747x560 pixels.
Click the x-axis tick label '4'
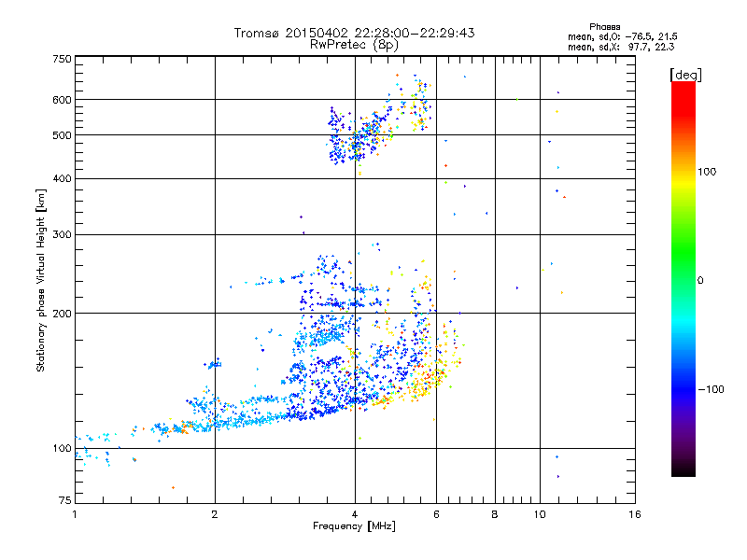pyautogui.click(x=355, y=514)
